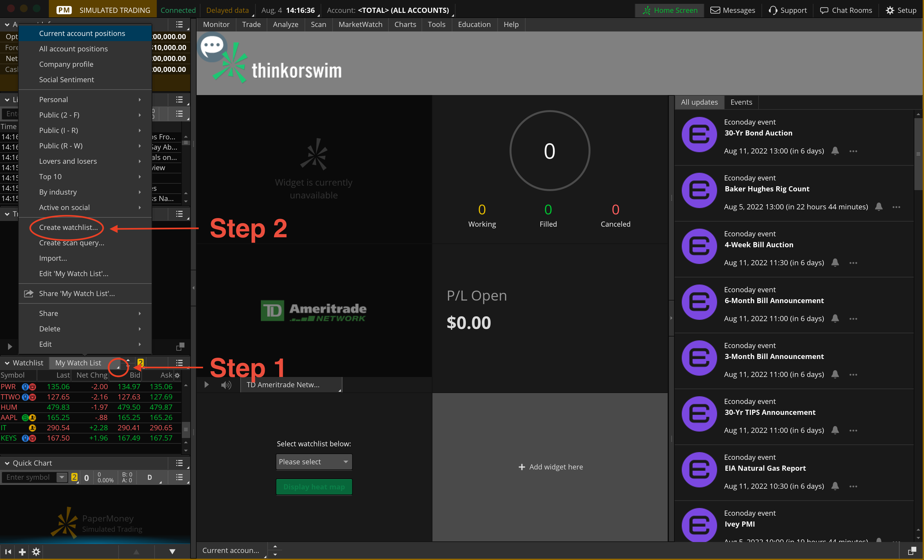Screen dimensions: 924x560
Task: Click the Messages envelope icon
Action: tap(715, 10)
